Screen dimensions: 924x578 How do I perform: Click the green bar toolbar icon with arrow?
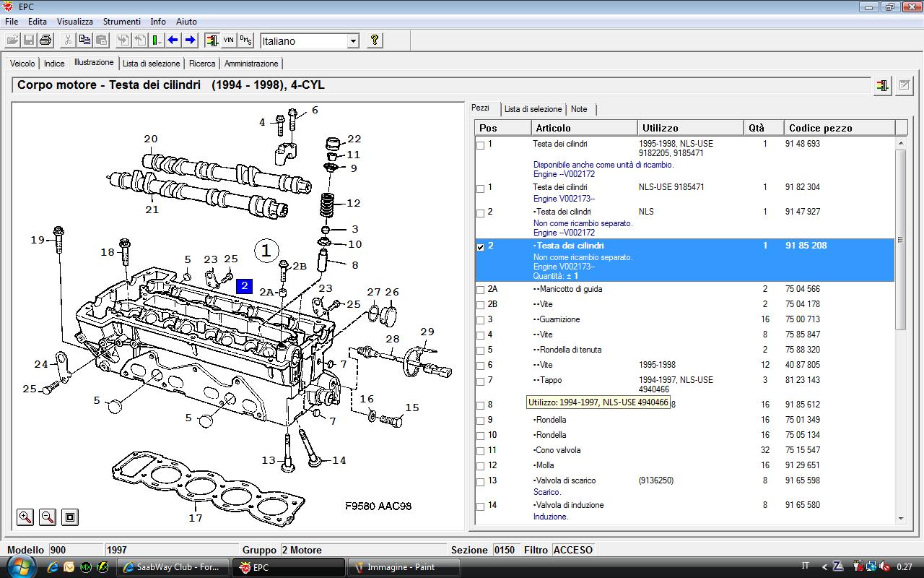pos(157,40)
